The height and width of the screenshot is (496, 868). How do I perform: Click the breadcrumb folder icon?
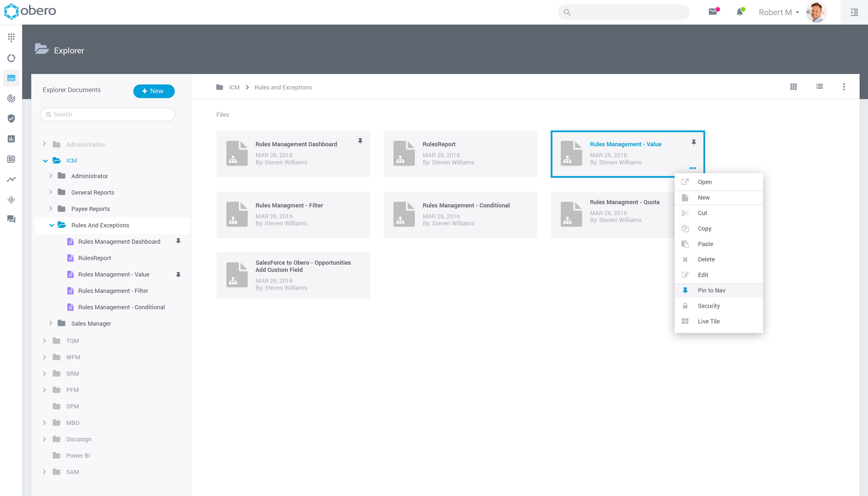[x=220, y=87]
